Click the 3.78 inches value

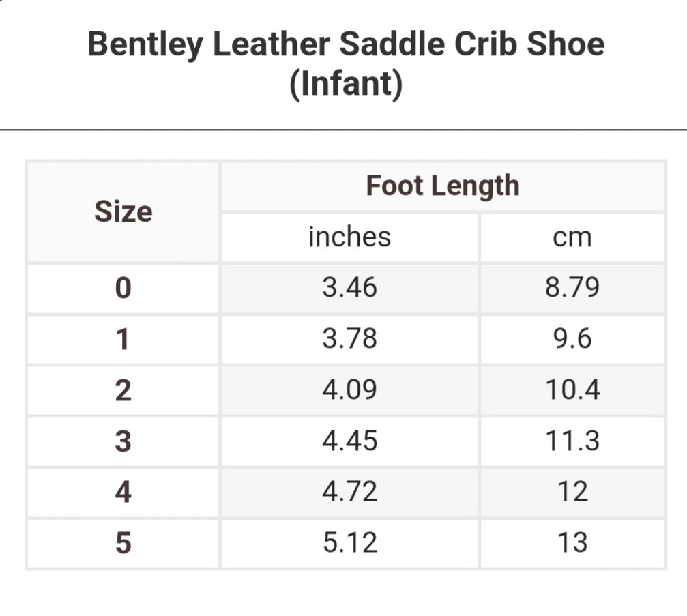[349, 339]
